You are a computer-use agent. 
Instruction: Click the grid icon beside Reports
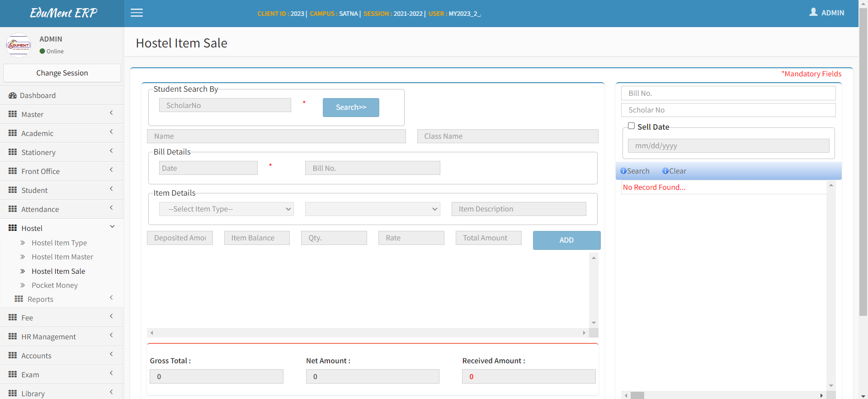pyautogui.click(x=19, y=299)
